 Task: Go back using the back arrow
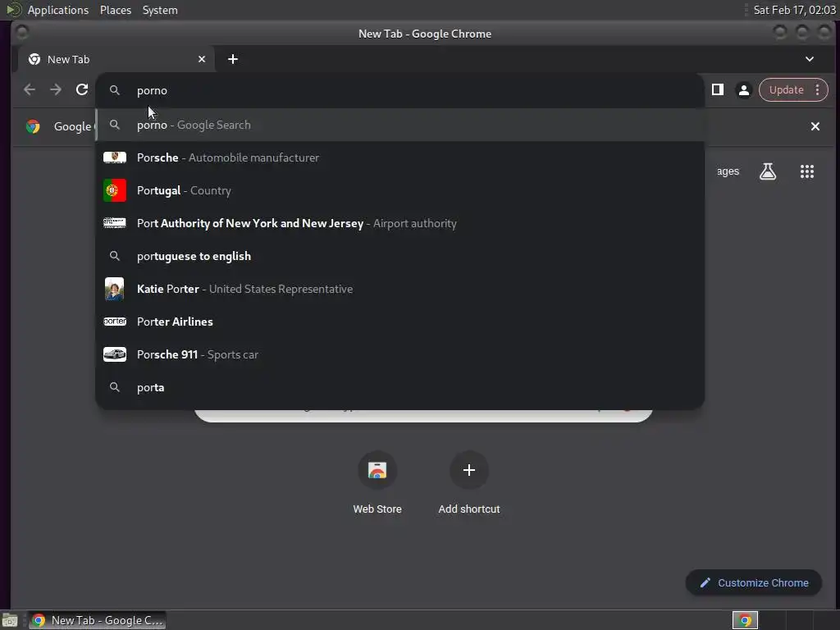pyautogui.click(x=30, y=89)
